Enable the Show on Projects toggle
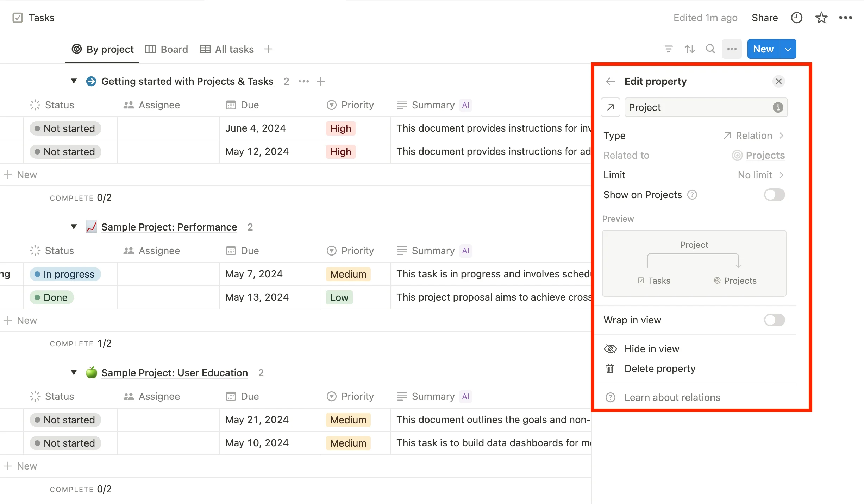 (774, 194)
